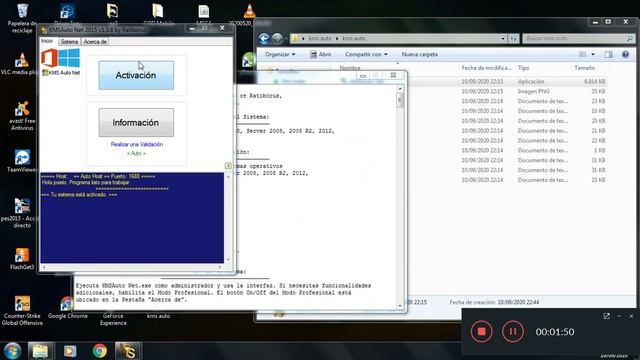
Task: Click the Explorer Back arrow button
Action: 264,38
